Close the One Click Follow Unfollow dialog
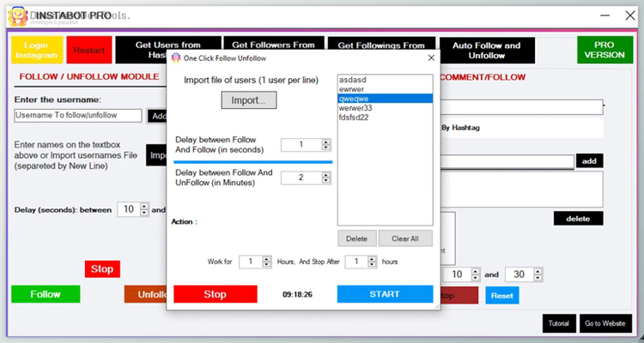The width and height of the screenshot is (644, 343). [x=431, y=57]
